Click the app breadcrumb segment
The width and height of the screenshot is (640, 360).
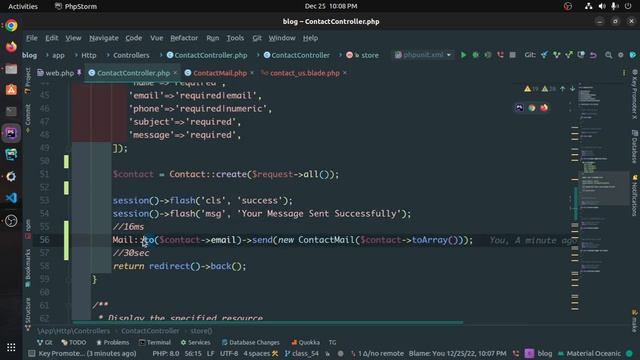point(58,55)
